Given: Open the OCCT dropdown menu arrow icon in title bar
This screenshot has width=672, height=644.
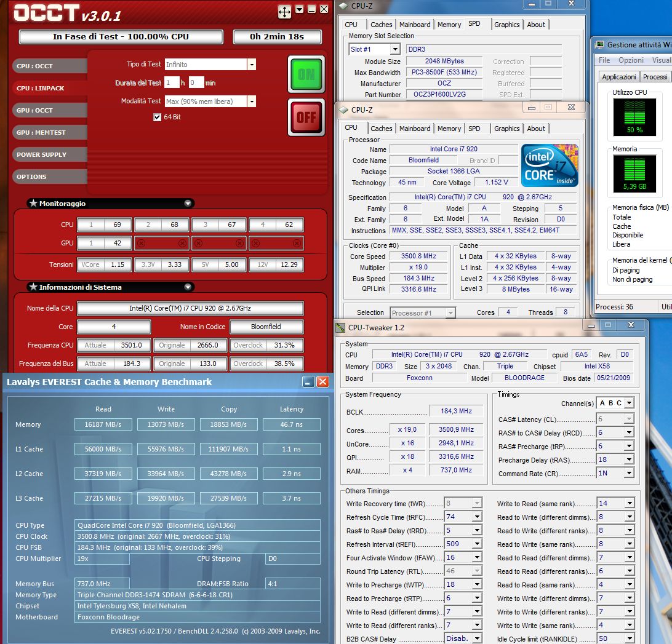Looking at the screenshot, I should tap(300, 9).
